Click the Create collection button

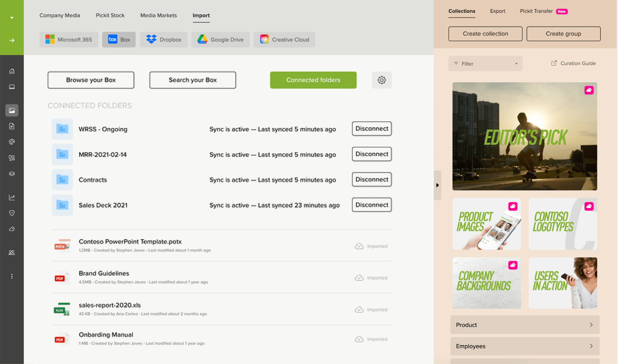(x=485, y=34)
